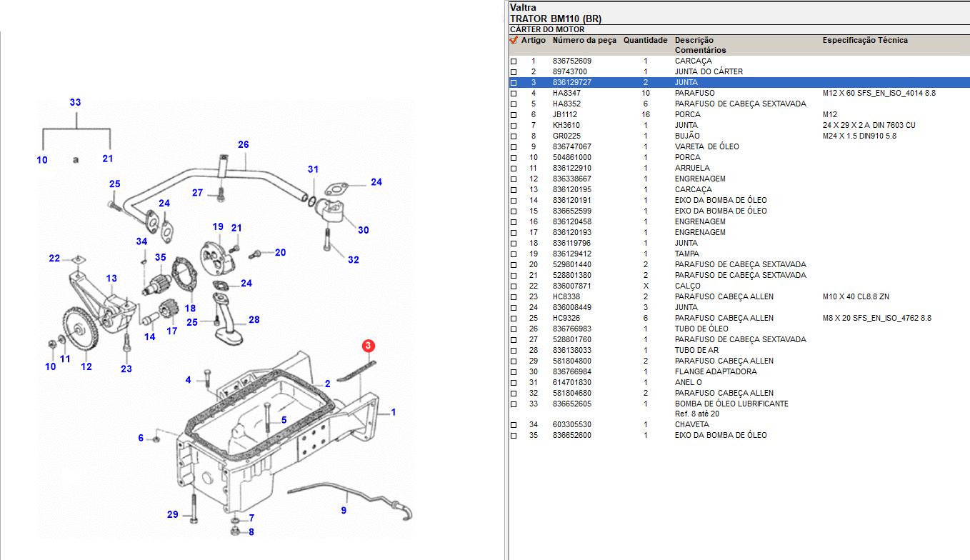Viewport: 970px width, 560px height.
Task: Open part number 836752609
Action: (571, 61)
